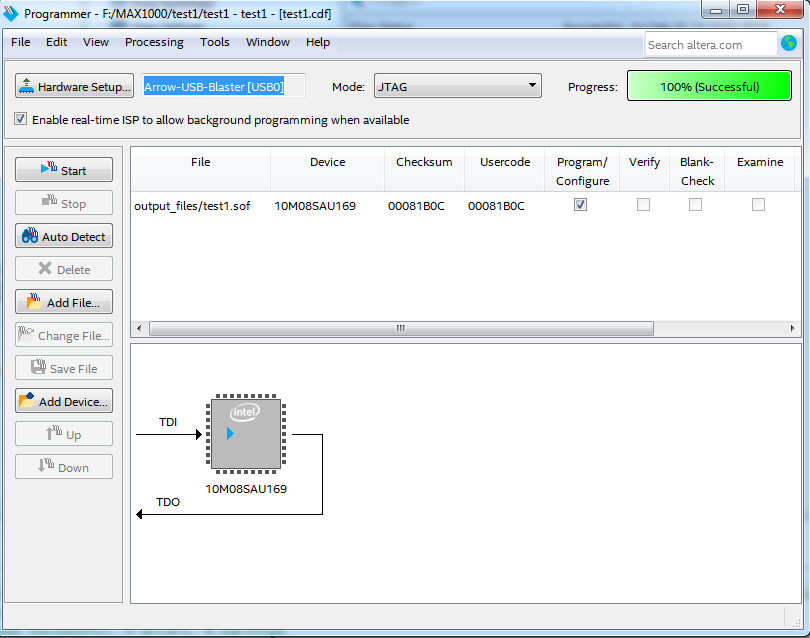This screenshot has width=810, height=638.
Task: Click the Blank-Check column header
Action: 697,170
